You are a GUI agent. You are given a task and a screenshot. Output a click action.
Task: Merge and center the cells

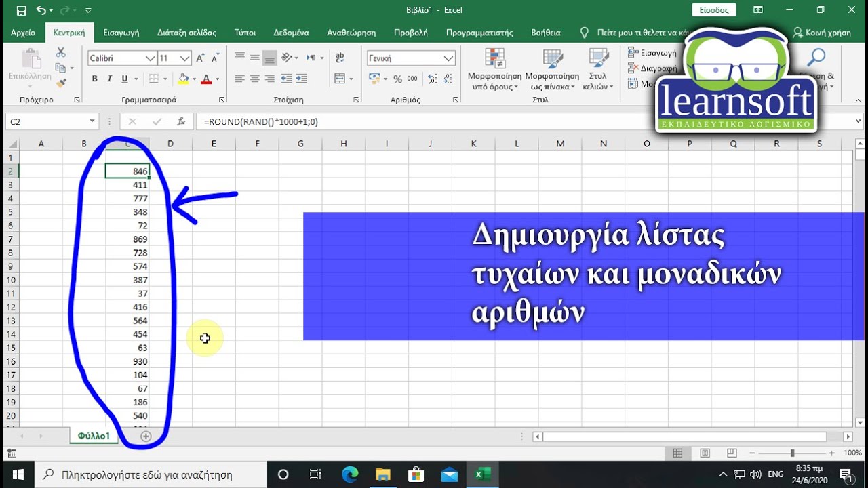[340, 79]
